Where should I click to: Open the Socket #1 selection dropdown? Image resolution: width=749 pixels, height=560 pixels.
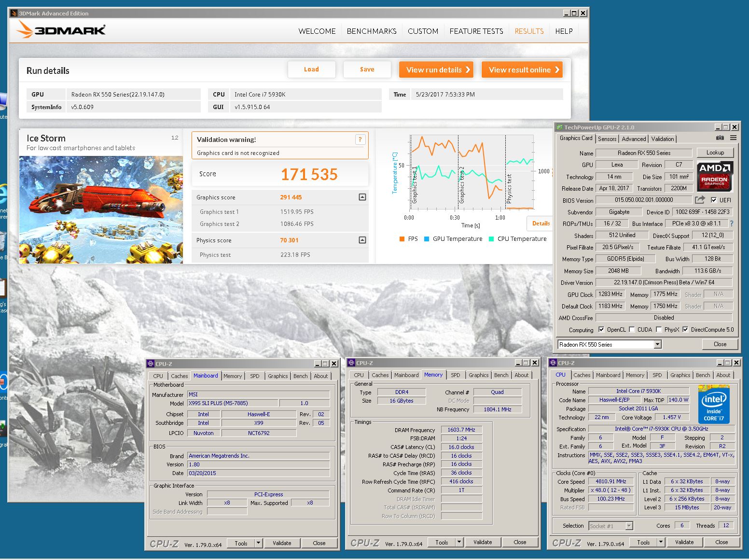pyautogui.click(x=629, y=526)
